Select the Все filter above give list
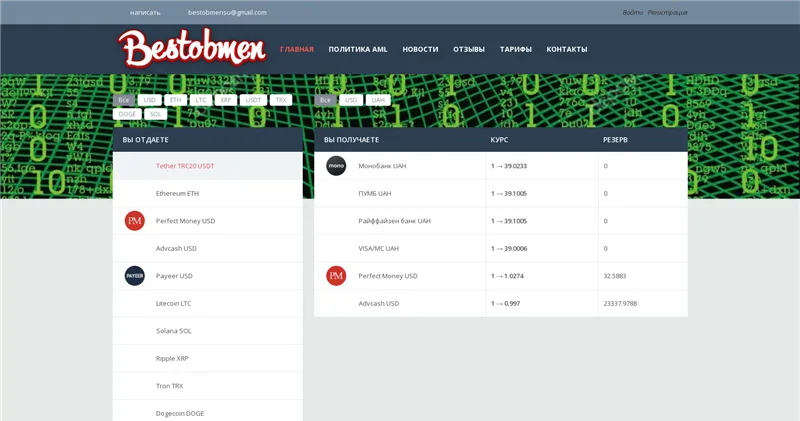The width and height of the screenshot is (800, 421). point(124,100)
